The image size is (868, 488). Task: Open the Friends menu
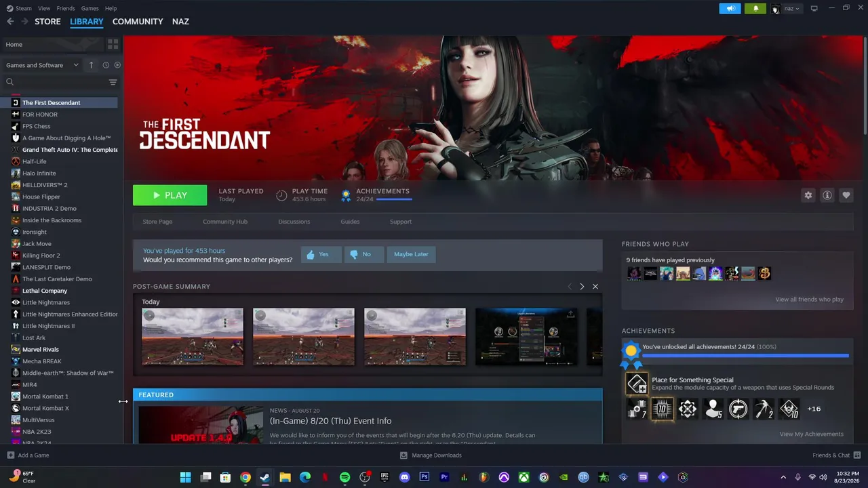[66, 8]
